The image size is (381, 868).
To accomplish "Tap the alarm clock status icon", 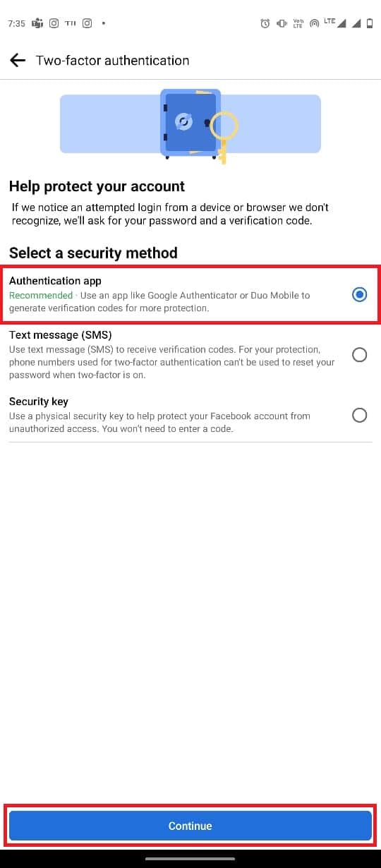I will 265,23.
